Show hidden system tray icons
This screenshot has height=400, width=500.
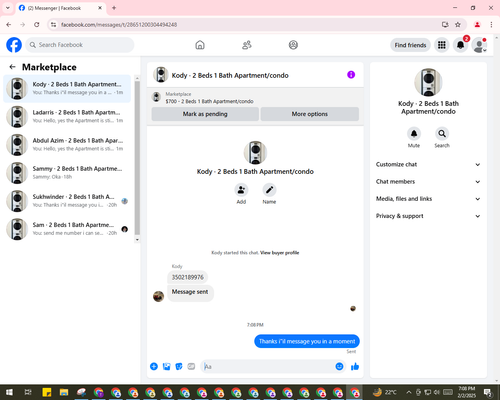[x=409, y=392]
